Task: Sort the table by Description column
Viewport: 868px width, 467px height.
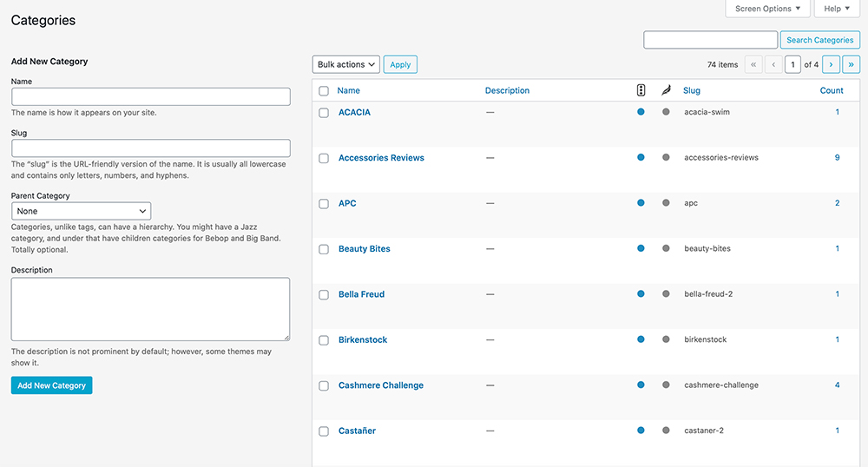Action: (507, 90)
